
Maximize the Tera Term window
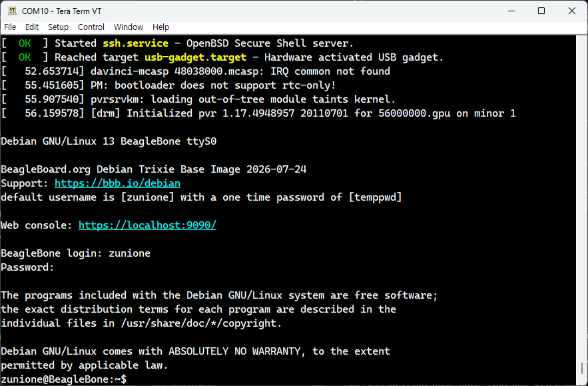pyautogui.click(x=541, y=11)
